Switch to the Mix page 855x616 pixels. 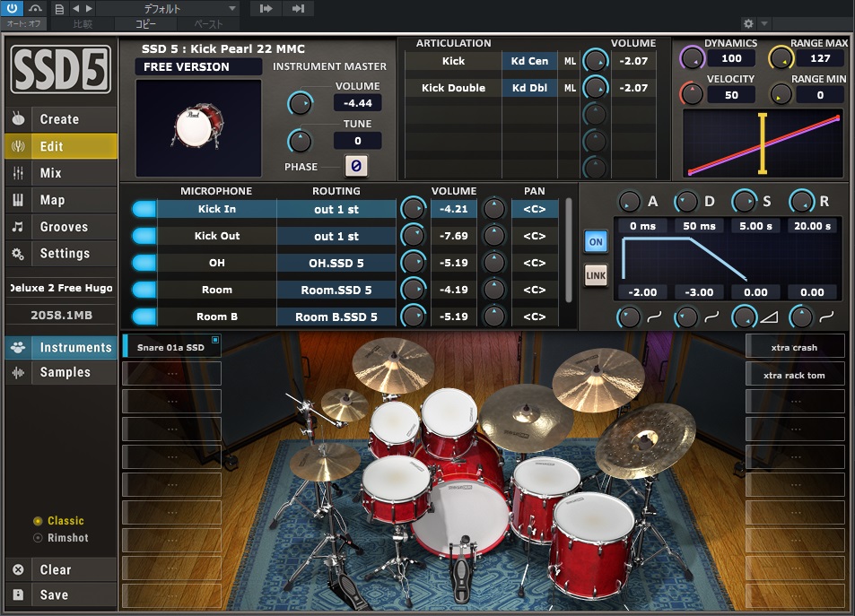(x=50, y=173)
